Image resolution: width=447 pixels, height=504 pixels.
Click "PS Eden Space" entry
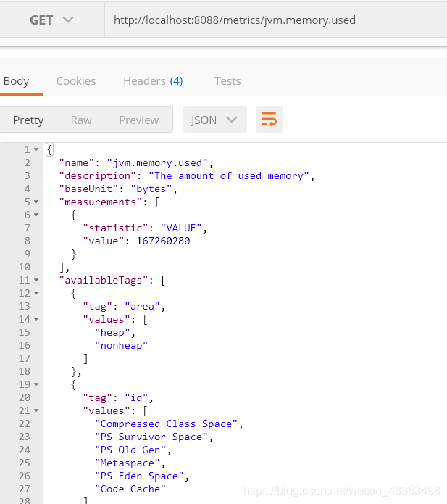point(139,476)
